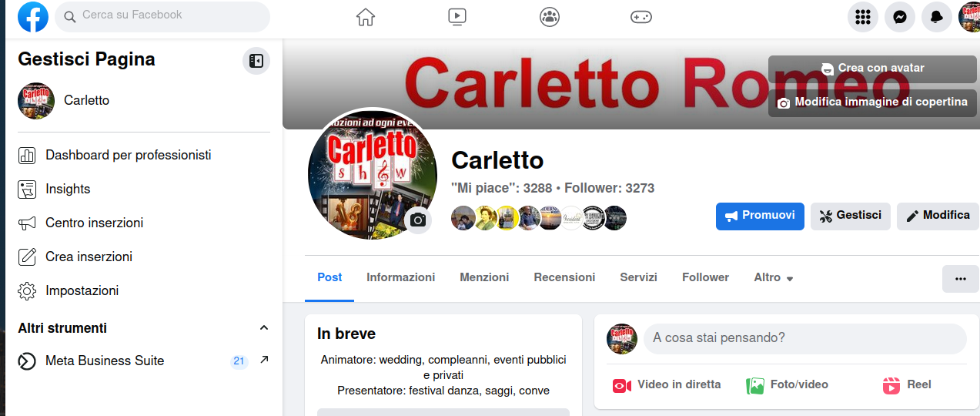Open Centro inserzioni from sidebar
Image resolution: width=980 pixels, height=416 pixels.
[144, 223]
